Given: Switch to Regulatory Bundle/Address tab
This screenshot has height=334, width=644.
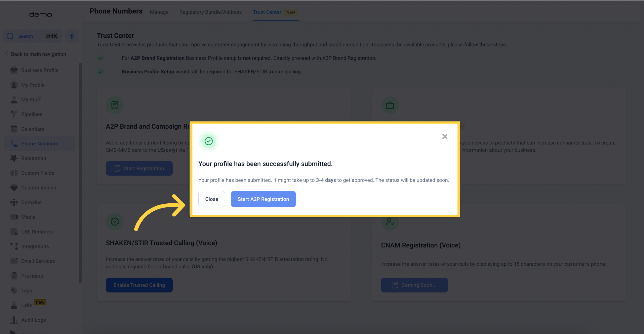Looking at the screenshot, I should pos(210,12).
